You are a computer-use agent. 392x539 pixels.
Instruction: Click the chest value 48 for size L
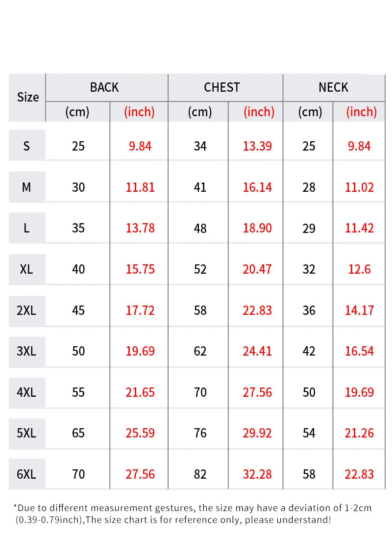click(200, 228)
